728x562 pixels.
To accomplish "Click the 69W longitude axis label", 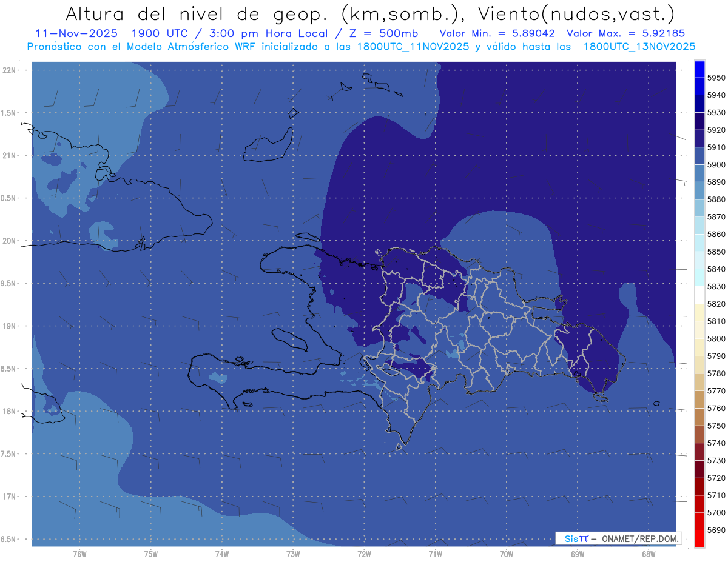I will tap(578, 554).
